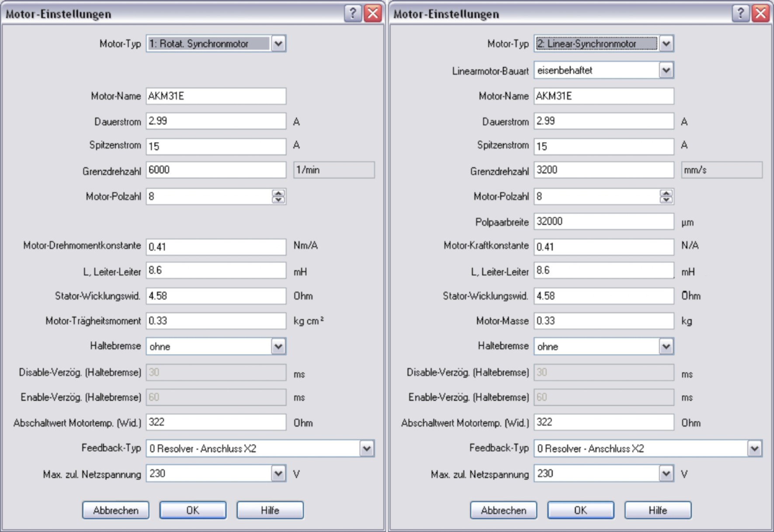774x532 pixels.
Task: Click the Polpaarbreite field containing 32000
Action: click(x=603, y=222)
